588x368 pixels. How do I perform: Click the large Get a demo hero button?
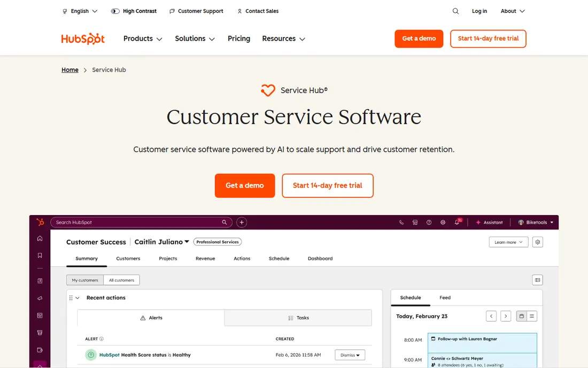click(x=245, y=186)
